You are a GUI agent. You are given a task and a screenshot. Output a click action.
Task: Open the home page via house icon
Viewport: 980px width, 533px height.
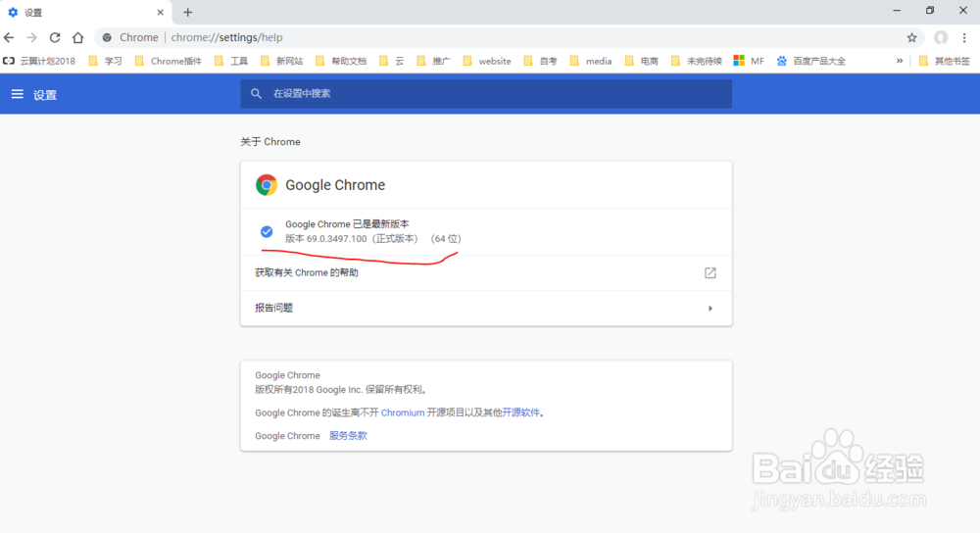tap(77, 37)
